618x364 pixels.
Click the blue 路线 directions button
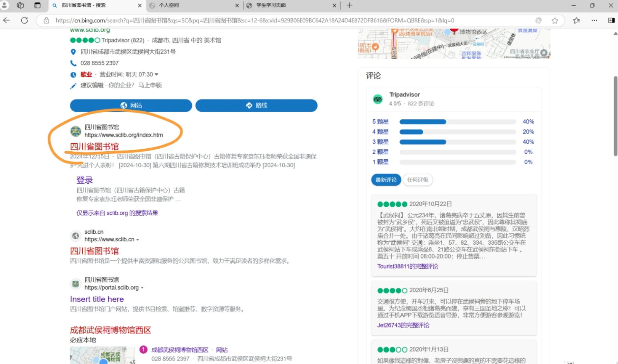[256, 105]
